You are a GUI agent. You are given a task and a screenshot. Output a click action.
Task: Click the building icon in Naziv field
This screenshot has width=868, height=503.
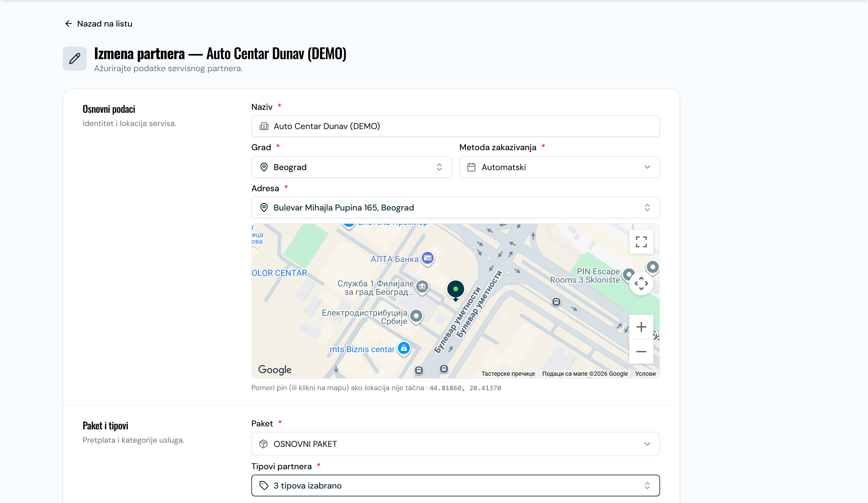pyautogui.click(x=264, y=126)
